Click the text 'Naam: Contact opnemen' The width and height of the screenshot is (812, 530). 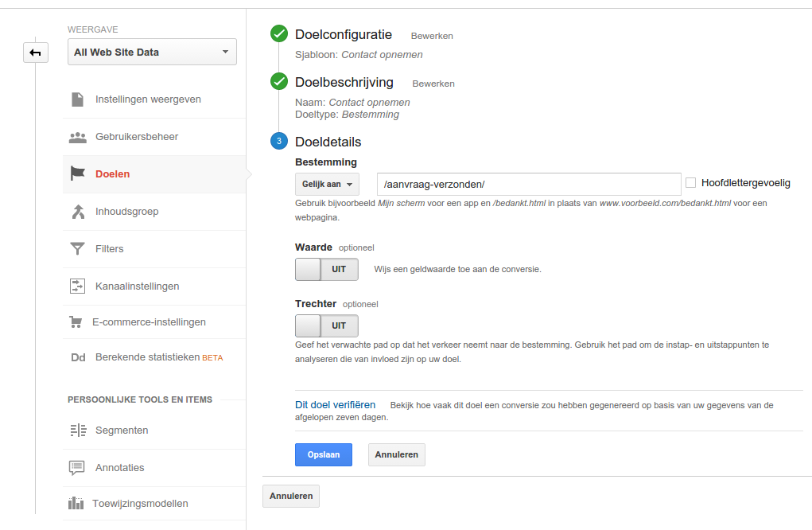click(352, 103)
